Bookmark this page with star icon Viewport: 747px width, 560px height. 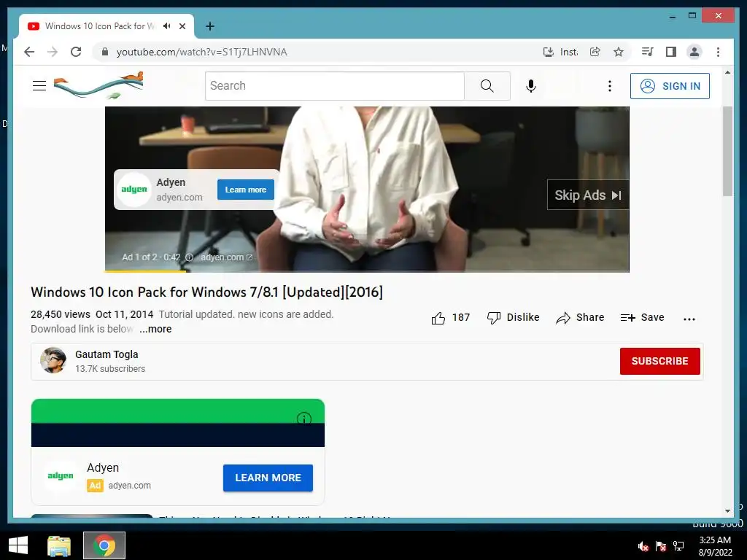[x=619, y=52]
